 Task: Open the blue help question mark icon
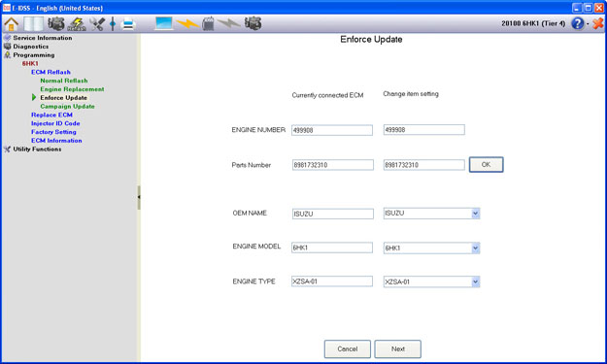point(577,23)
